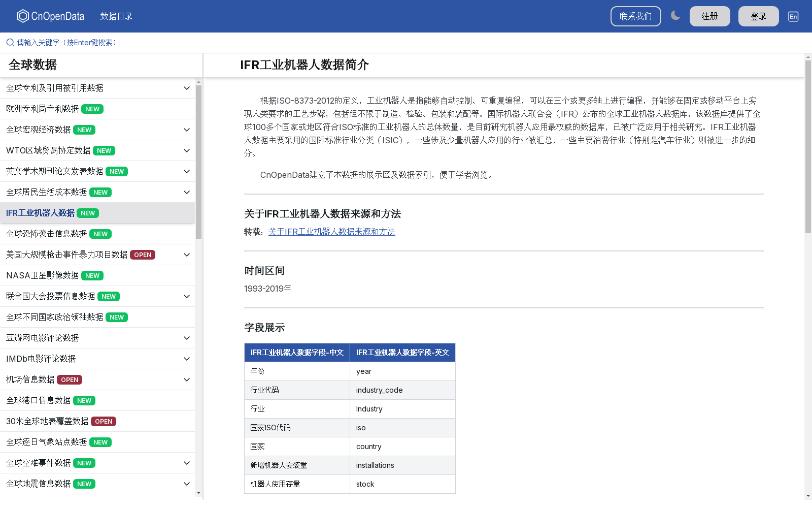Click the 登录 button
The width and height of the screenshot is (812, 508).
coord(758,16)
